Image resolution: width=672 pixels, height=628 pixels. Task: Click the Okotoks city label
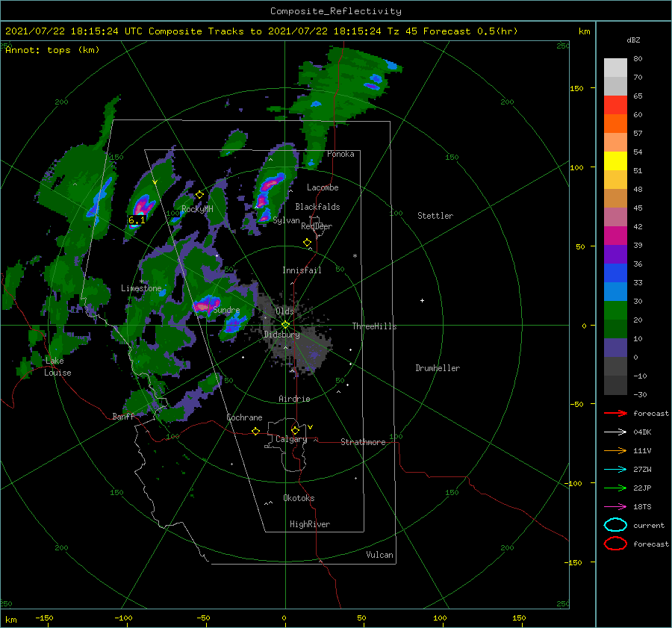tap(299, 498)
